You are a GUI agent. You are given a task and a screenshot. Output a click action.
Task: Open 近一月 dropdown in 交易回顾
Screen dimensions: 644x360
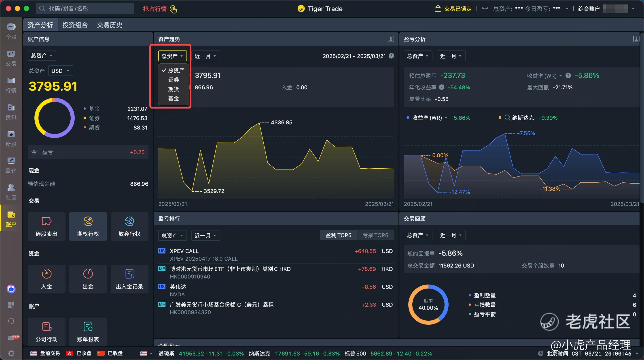point(451,235)
